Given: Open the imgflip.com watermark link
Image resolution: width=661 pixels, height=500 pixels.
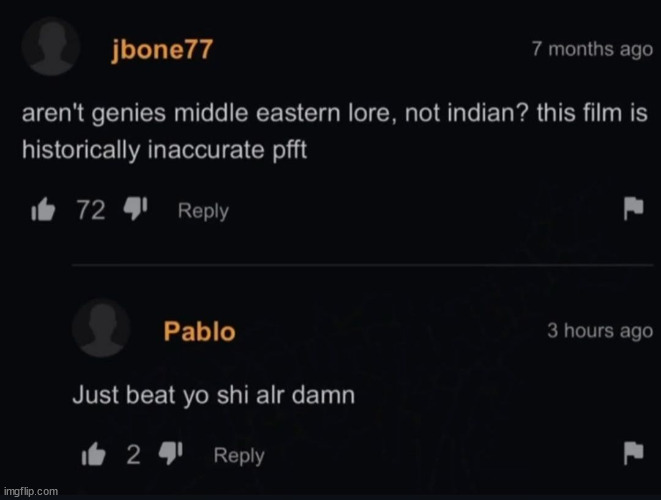Looking at the screenshot, I should click(x=31, y=492).
